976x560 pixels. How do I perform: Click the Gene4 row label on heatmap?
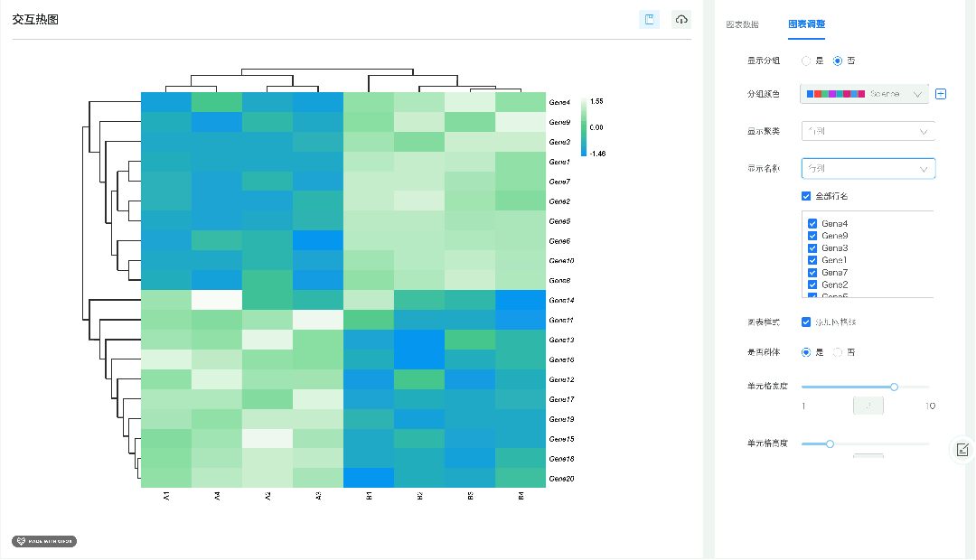(559, 102)
